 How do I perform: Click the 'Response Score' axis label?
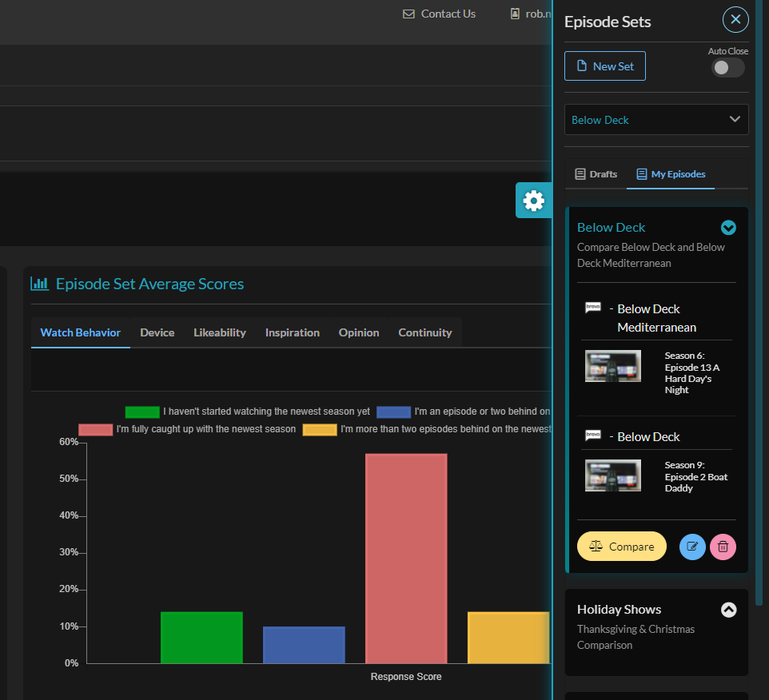tap(406, 677)
